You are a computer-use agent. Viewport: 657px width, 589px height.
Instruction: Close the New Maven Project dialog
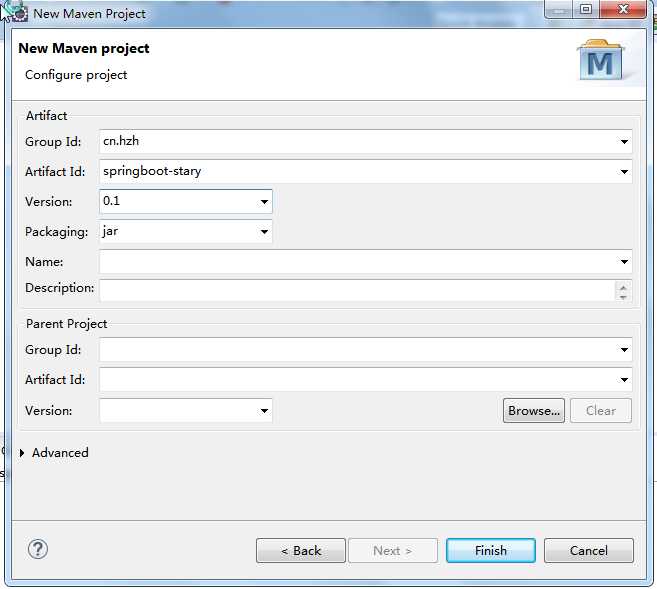click(x=623, y=9)
